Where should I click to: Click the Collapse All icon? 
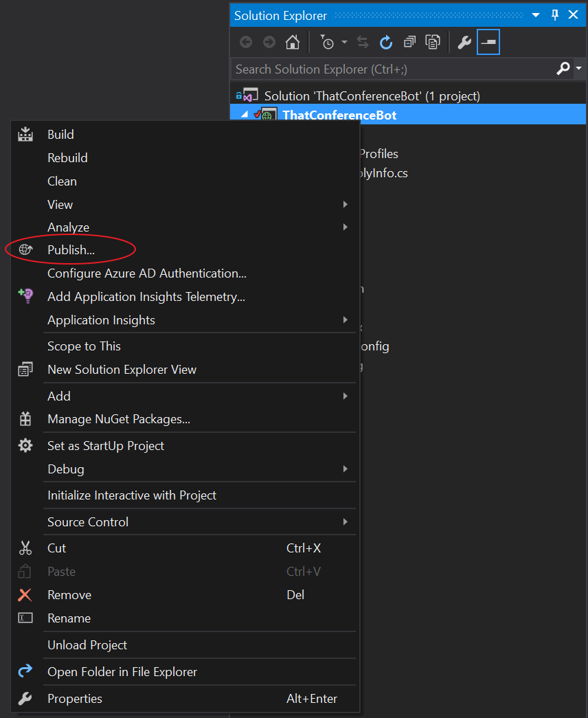(409, 43)
